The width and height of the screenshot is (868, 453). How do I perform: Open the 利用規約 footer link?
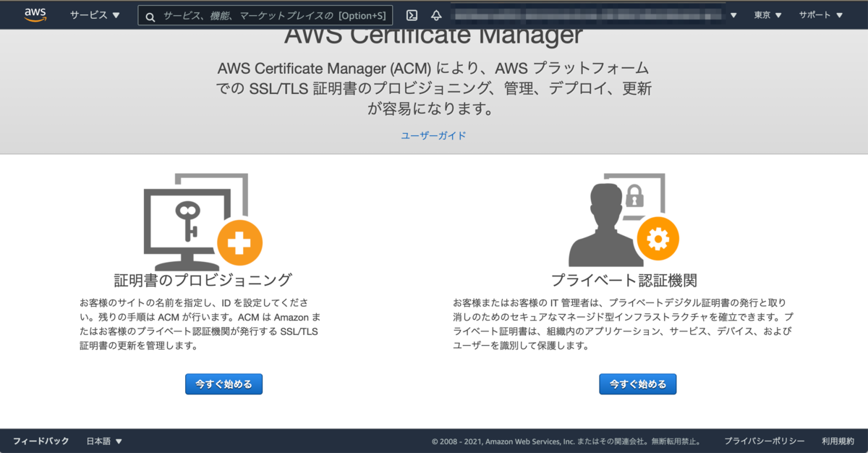tap(838, 441)
